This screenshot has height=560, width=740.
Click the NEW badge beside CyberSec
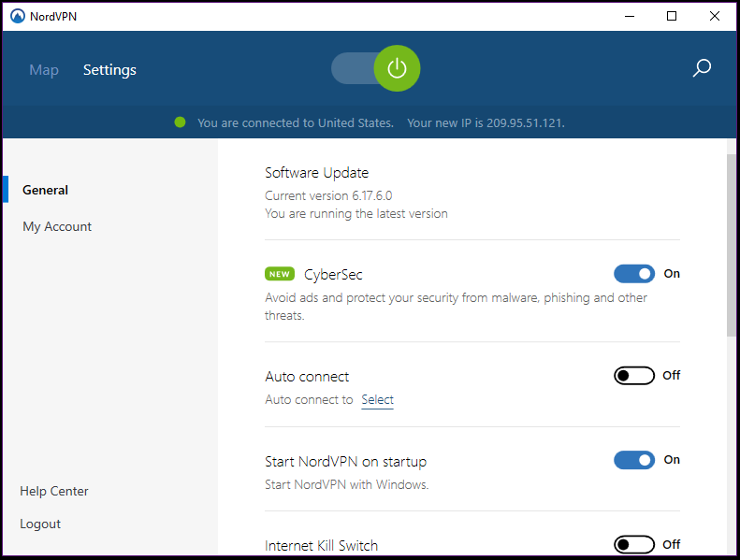click(280, 274)
